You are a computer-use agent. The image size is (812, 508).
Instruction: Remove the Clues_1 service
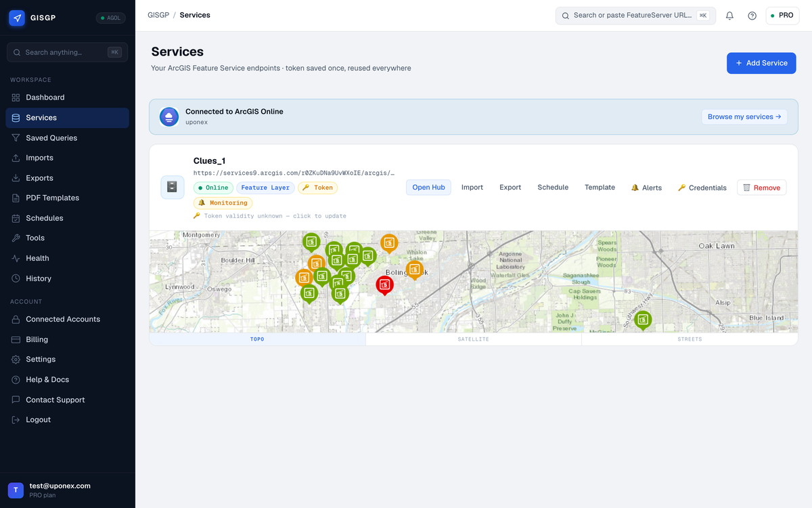click(762, 188)
